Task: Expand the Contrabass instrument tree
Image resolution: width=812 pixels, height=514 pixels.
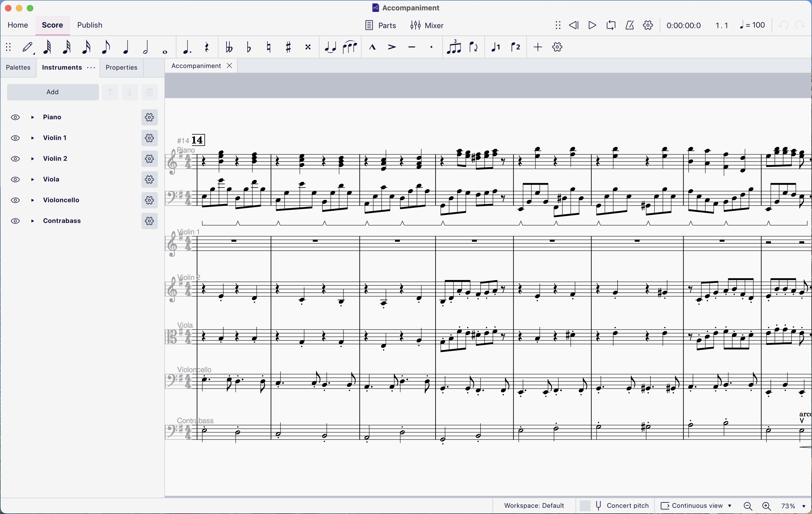Action: pos(33,221)
